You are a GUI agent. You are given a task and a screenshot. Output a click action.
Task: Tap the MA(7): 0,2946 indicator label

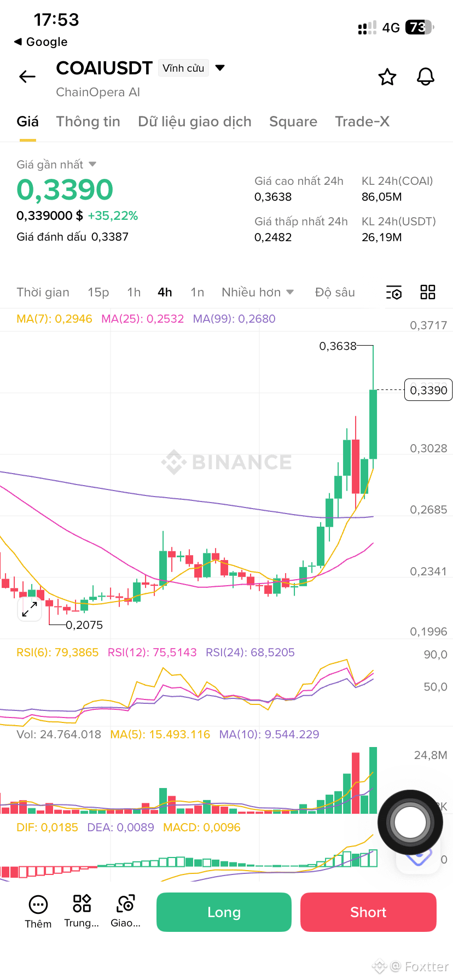[x=54, y=319]
